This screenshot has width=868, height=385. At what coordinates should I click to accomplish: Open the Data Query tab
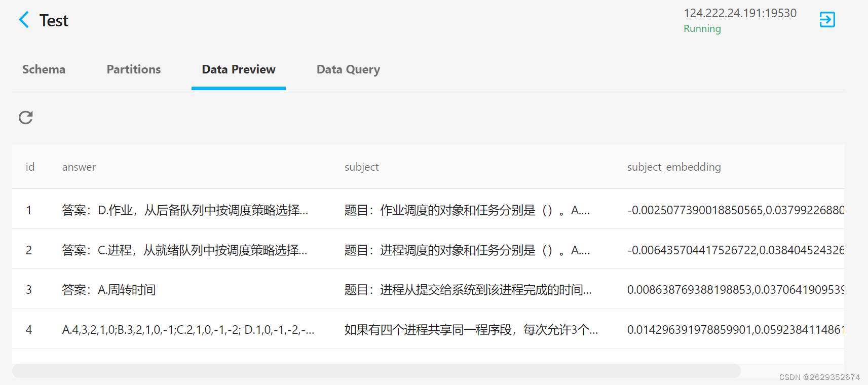348,70
